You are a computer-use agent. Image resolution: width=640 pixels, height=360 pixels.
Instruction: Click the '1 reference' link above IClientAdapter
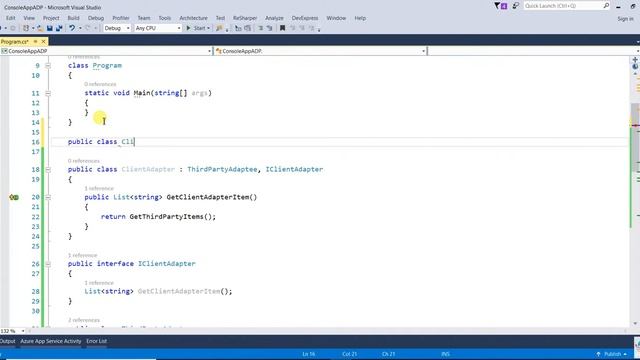(x=82, y=255)
